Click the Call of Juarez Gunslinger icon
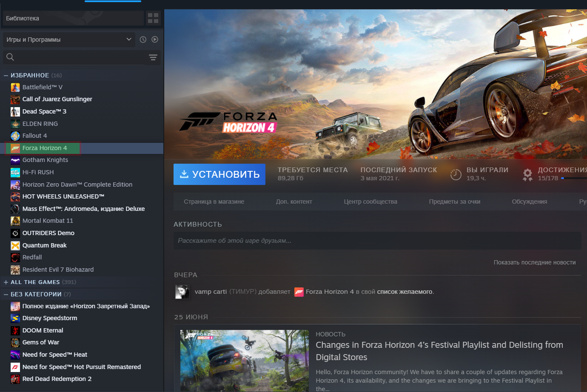587x392 pixels. [15, 99]
